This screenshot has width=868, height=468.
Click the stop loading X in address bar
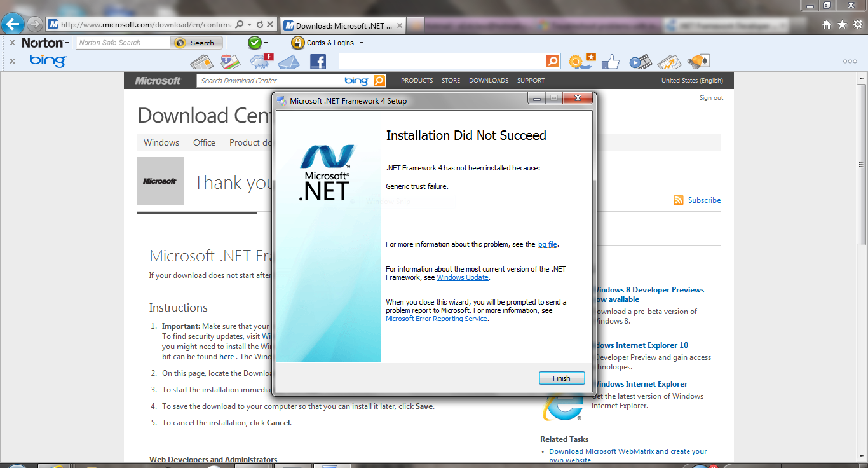270,25
